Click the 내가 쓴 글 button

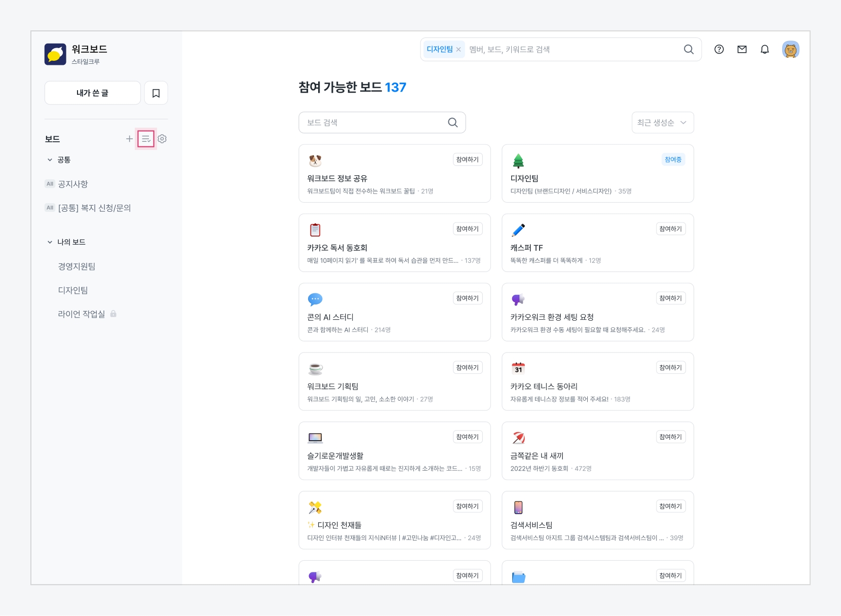(92, 93)
